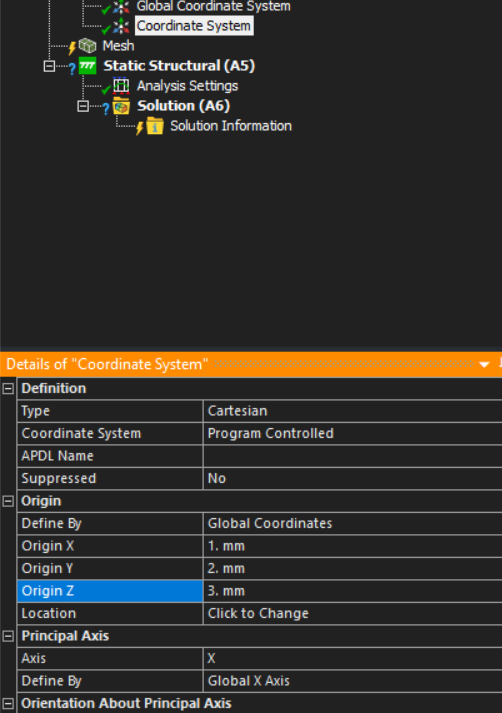Select the Mesh item in tree
This screenshot has width=502, height=713.
pyautogui.click(x=118, y=46)
